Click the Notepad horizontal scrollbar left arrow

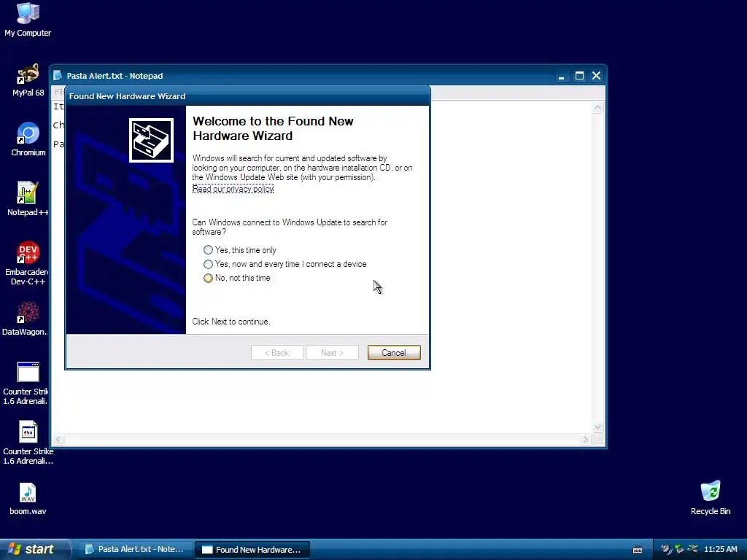(58, 440)
